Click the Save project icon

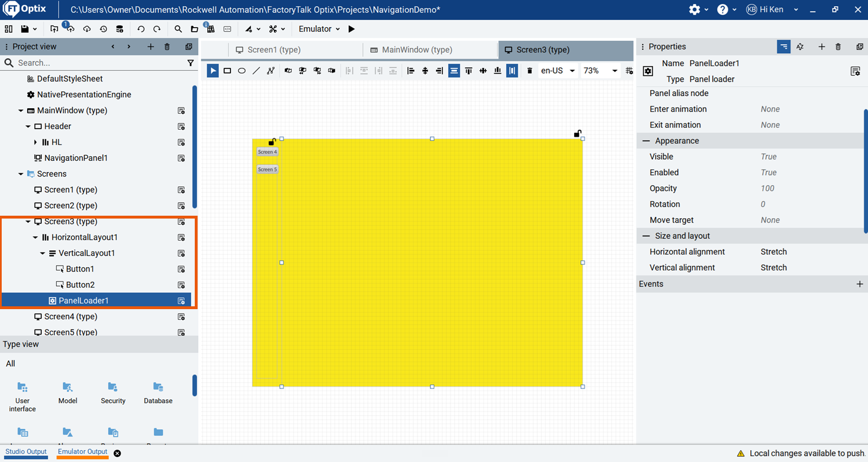tap(24, 29)
